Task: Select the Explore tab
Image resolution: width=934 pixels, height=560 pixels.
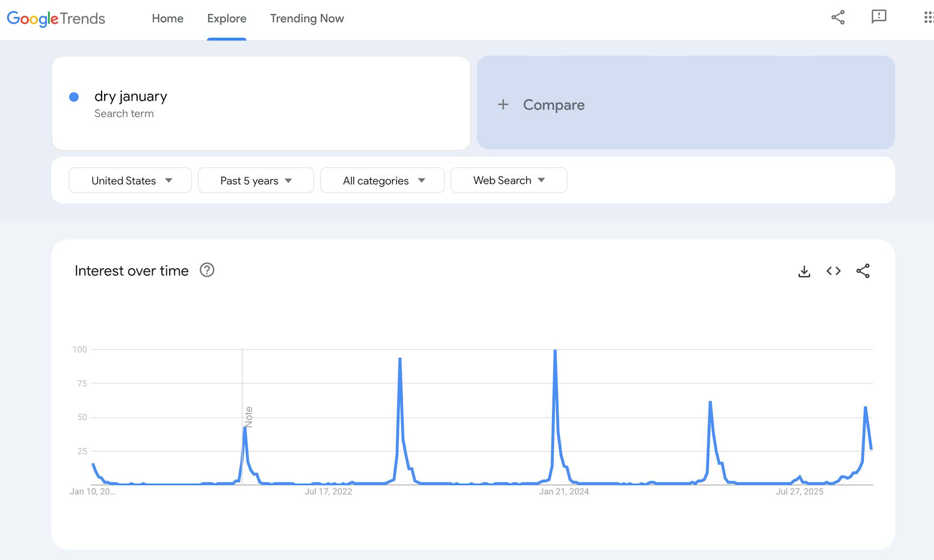Action: (227, 18)
